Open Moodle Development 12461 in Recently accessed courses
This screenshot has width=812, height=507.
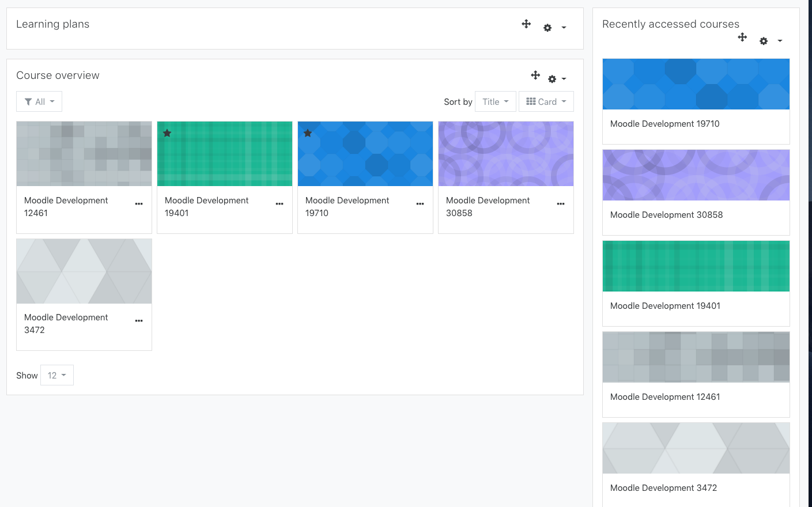click(665, 397)
